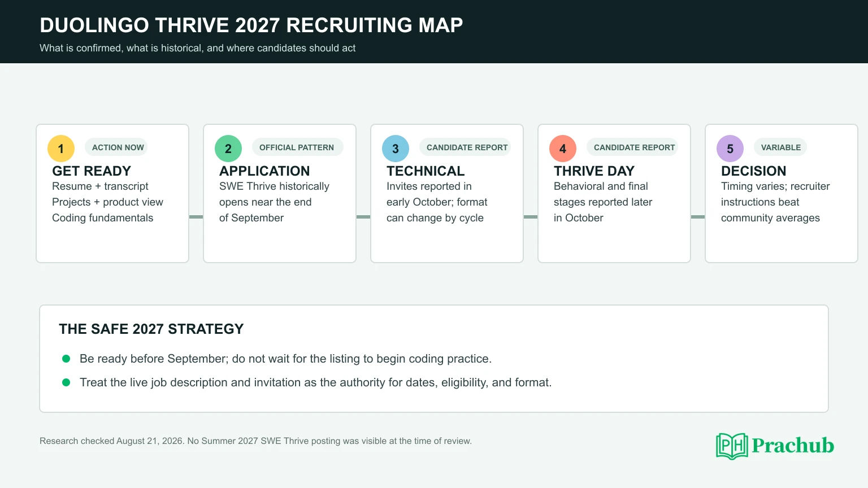Click the Prachub brand name text
This screenshot has height=488, width=868.
tap(793, 446)
